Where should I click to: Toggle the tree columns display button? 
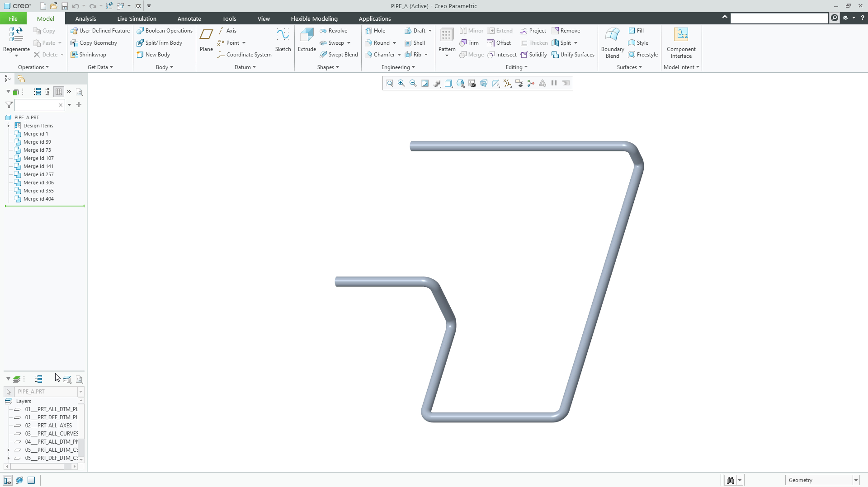click(x=58, y=92)
